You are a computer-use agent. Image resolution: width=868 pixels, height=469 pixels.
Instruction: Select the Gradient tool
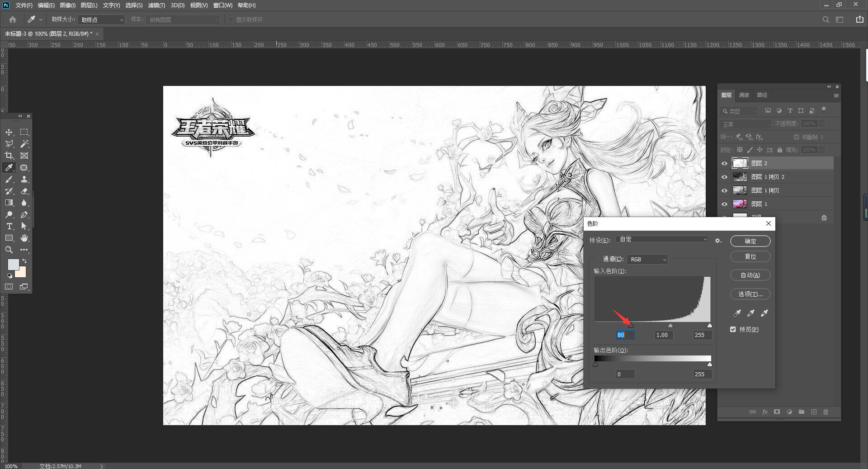(x=9, y=203)
